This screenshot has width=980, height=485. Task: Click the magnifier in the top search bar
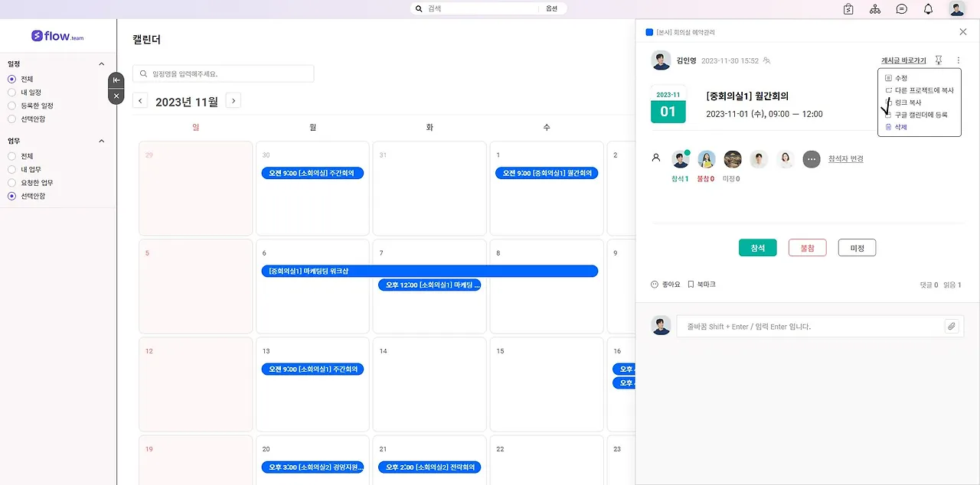419,9
